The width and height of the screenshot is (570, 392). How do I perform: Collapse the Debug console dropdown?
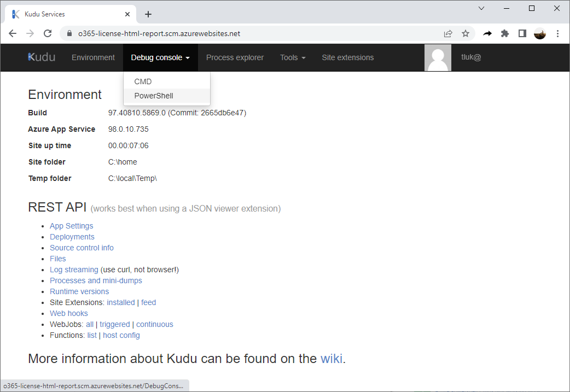(160, 57)
